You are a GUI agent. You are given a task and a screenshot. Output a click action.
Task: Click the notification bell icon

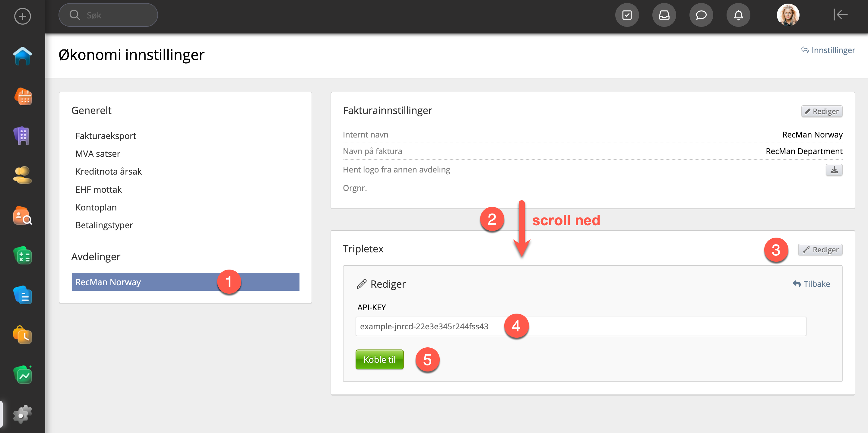[x=738, y=15]
